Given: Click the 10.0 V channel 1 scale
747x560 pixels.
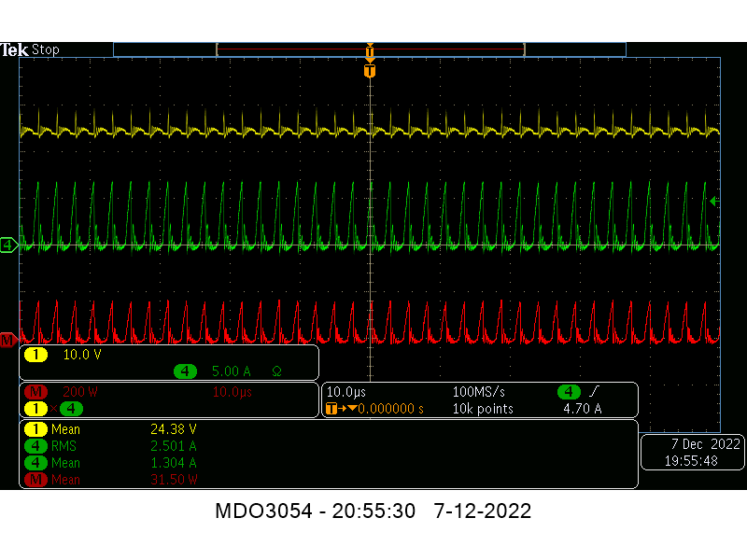Looking at the screenshot, I should [82, 355].
